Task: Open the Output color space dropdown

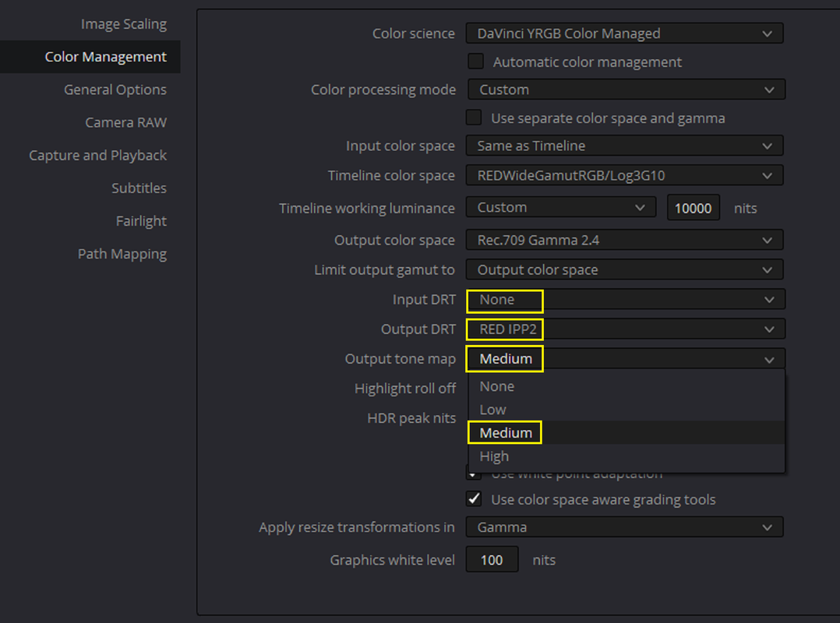Action: click(625, 241)
